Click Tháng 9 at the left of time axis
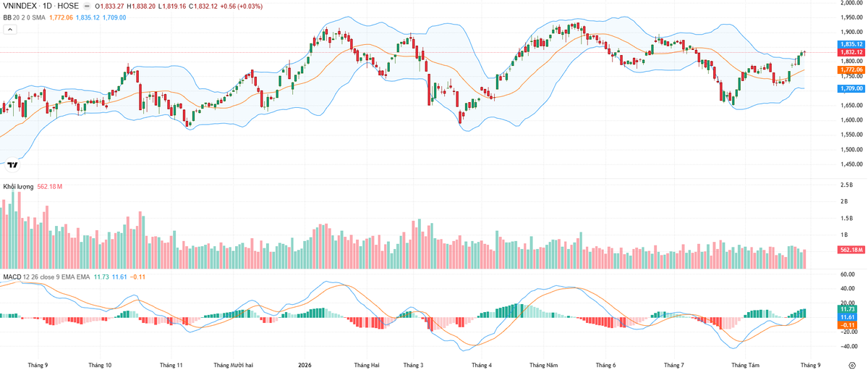This screenshot has width=868, height=370. point(37,365)
